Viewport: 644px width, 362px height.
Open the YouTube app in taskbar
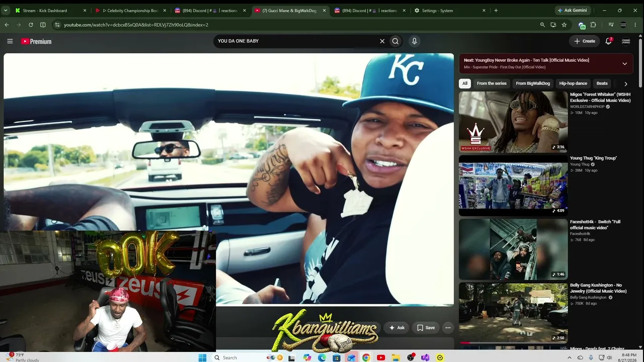tap(381, 357)
